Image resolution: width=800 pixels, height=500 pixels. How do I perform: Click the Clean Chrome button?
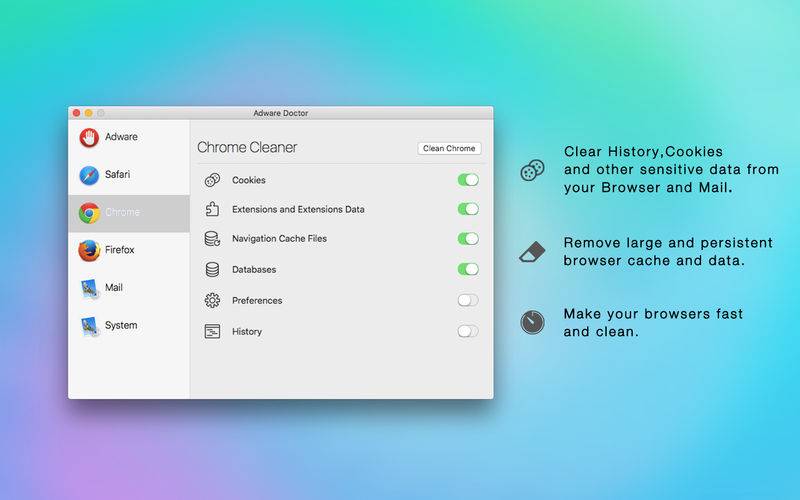[x=449, y=148]
